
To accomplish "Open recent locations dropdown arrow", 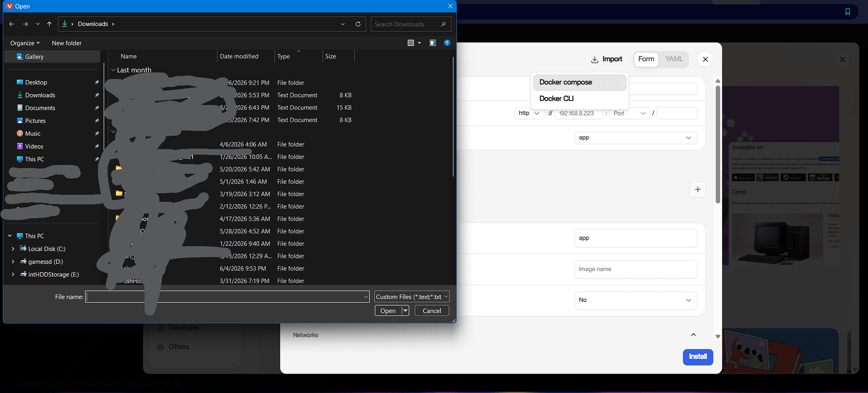I will click(x=38, y=24).
